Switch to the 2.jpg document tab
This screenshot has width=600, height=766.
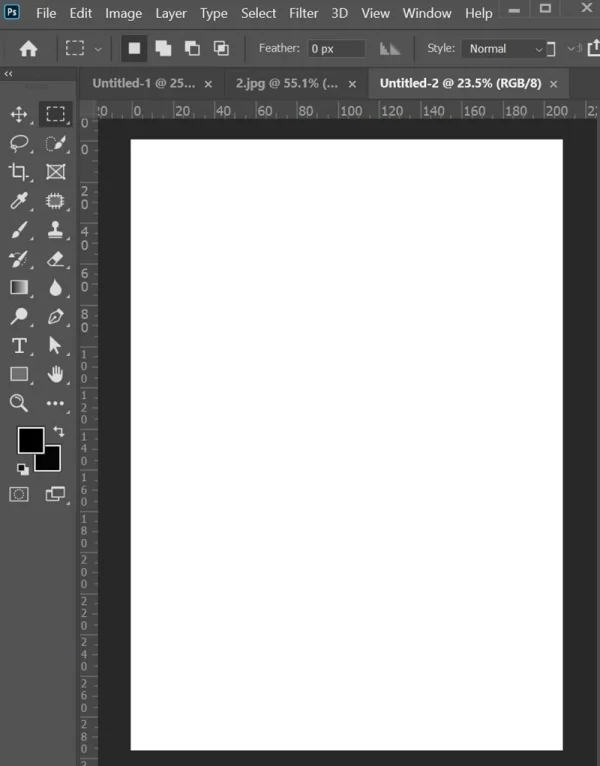point(287,84)
